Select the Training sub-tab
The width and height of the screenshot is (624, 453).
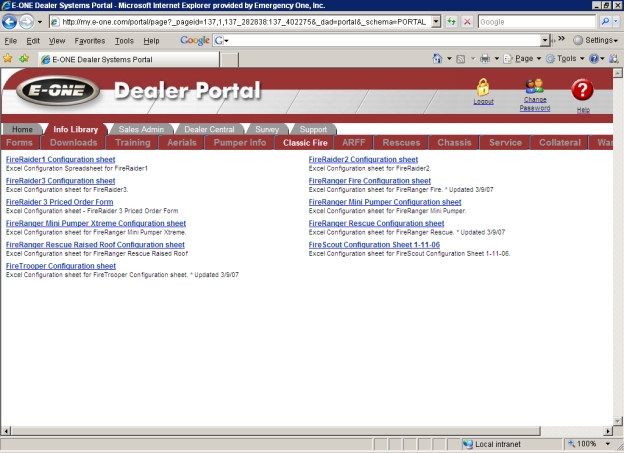(133, 143)
